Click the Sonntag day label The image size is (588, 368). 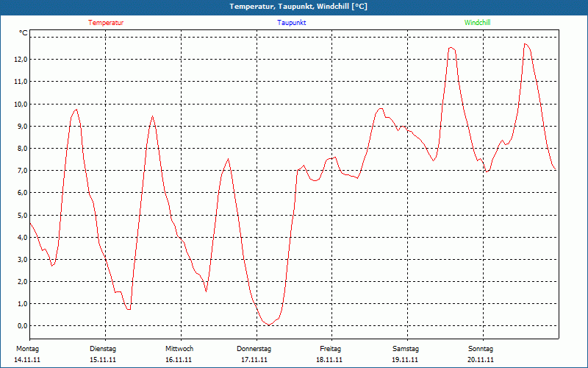click(x=481, y=349)
